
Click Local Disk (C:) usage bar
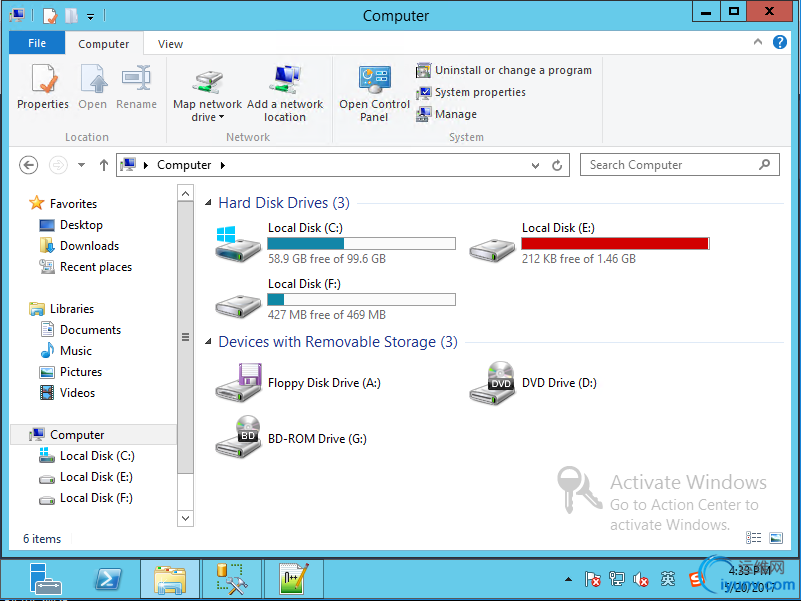point(362,244)
